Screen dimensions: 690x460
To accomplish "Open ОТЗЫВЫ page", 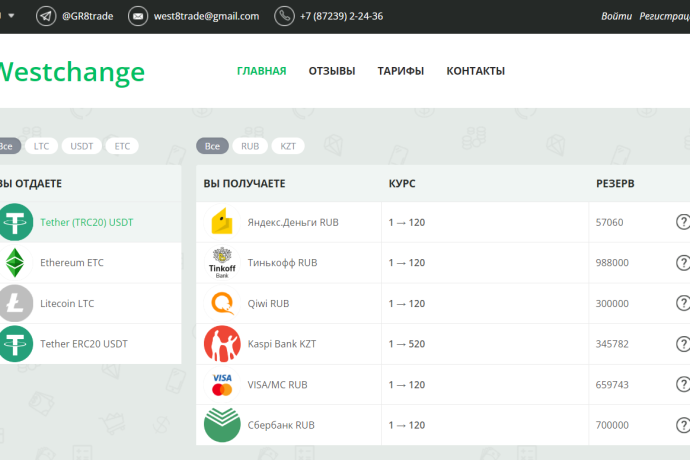I will (x=332, y=71).
